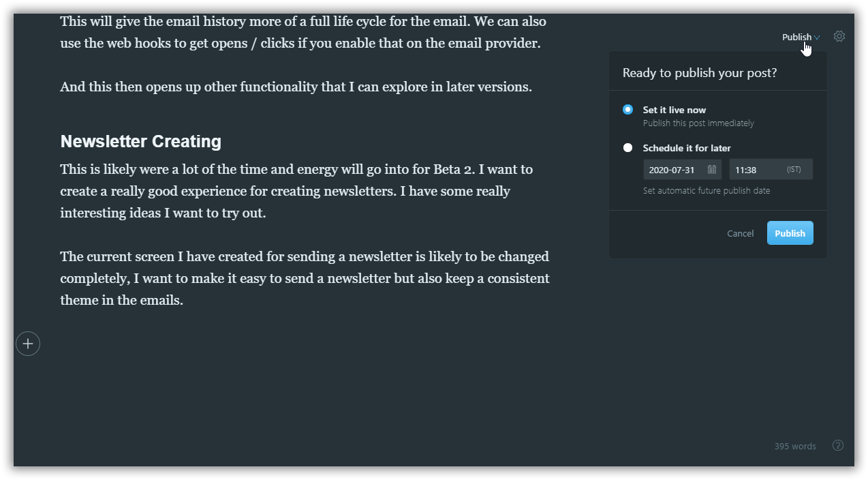Select Schedule it for later radio

click(627, 148)
